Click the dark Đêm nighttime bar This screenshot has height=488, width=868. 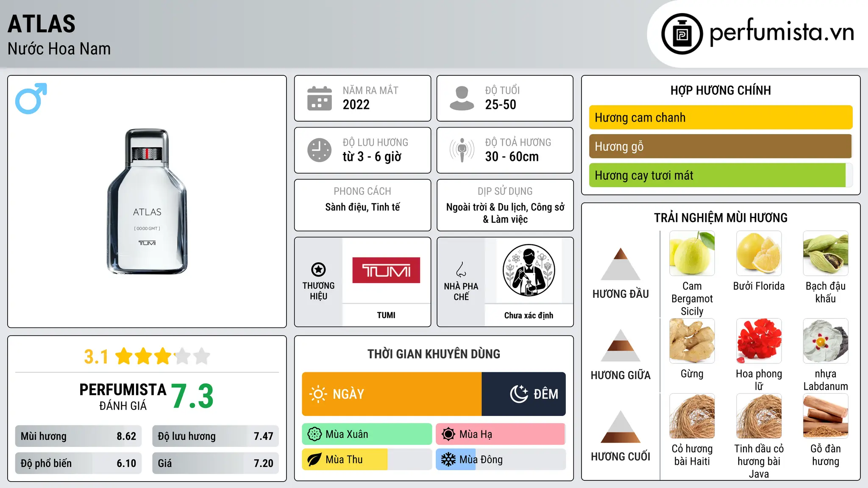(x=524, y=394)
